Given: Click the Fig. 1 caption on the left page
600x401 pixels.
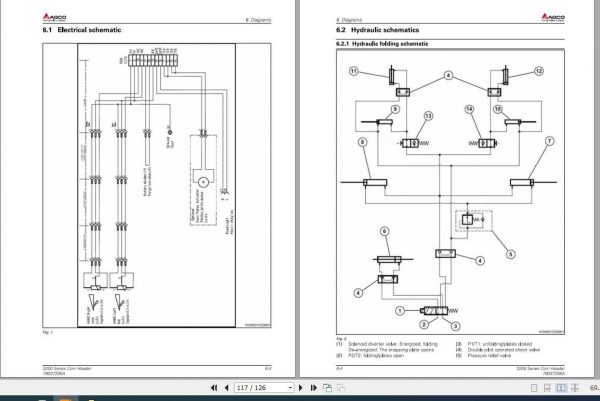Looking at the screenshot, I should pos(47,333).
